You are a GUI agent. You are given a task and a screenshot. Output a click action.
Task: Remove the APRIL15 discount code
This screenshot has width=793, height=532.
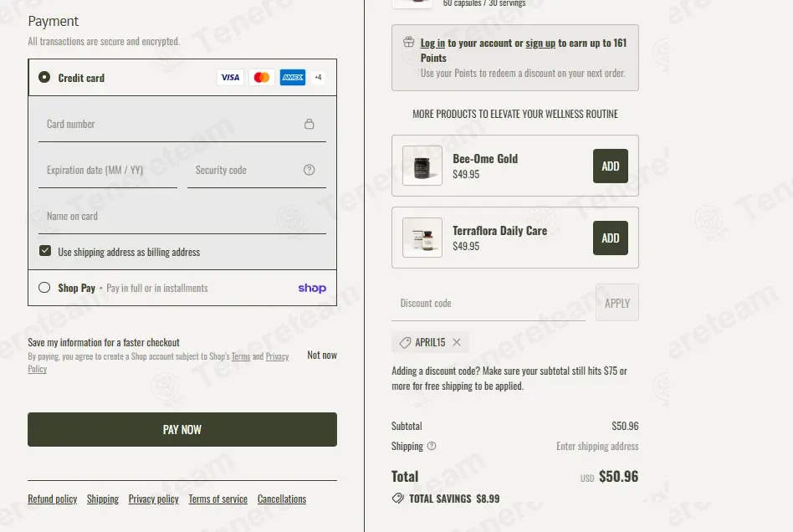(457, 342)
